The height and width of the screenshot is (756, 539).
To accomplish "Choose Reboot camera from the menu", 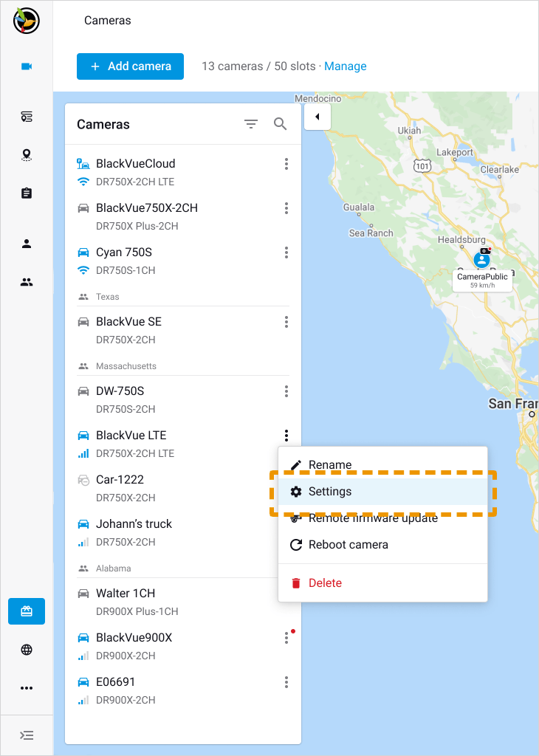I will tap(382, 544).
